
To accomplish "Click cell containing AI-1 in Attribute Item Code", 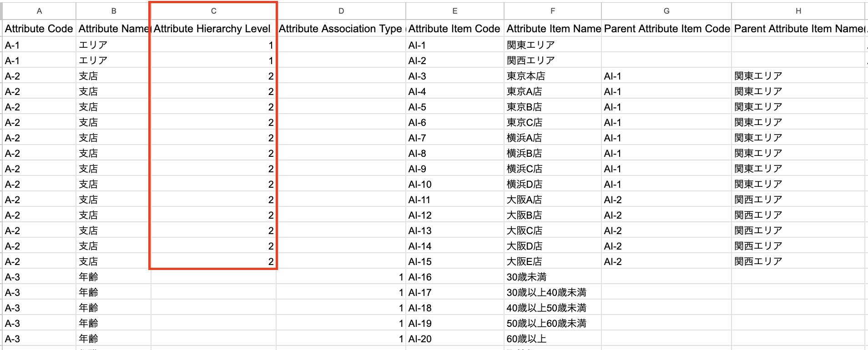I will tap(454, 45).
